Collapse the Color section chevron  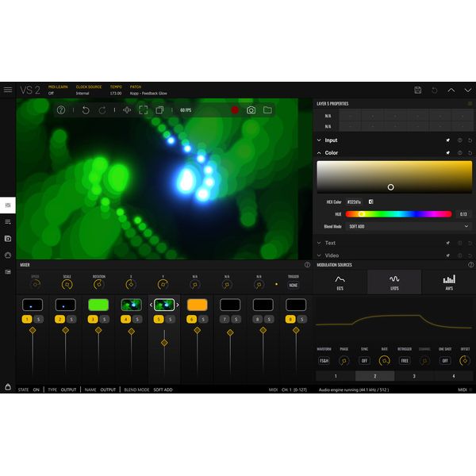coord(319,153)
